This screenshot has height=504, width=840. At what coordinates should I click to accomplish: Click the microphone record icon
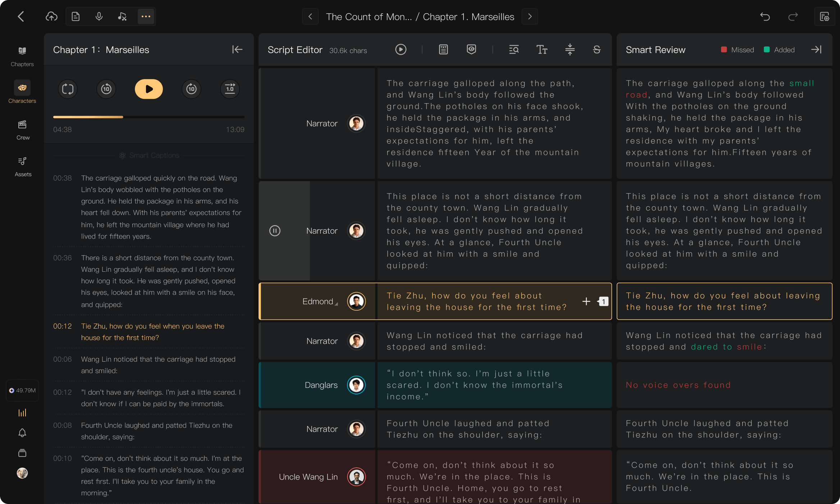click(x=99, y=17)
